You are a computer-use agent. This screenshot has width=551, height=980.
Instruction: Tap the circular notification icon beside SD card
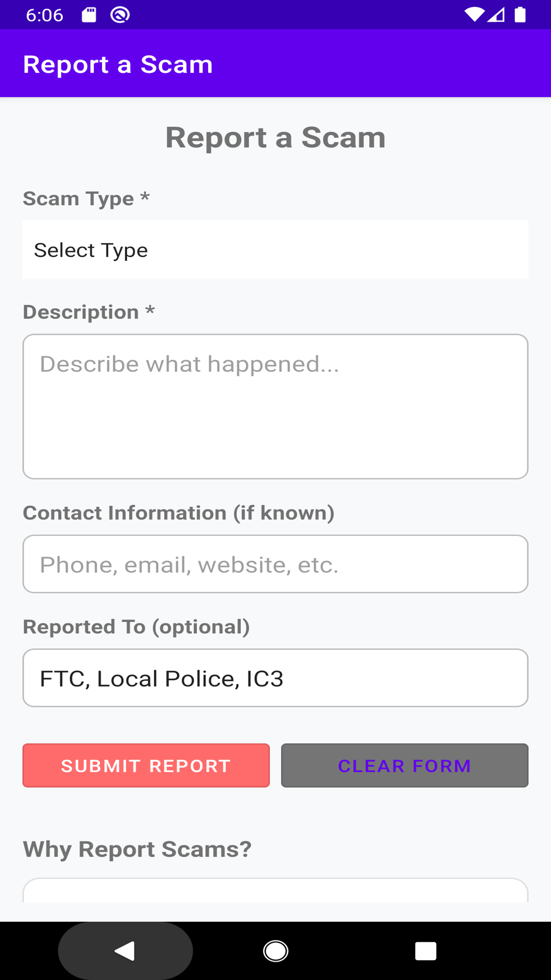click(x=120, y=15)
